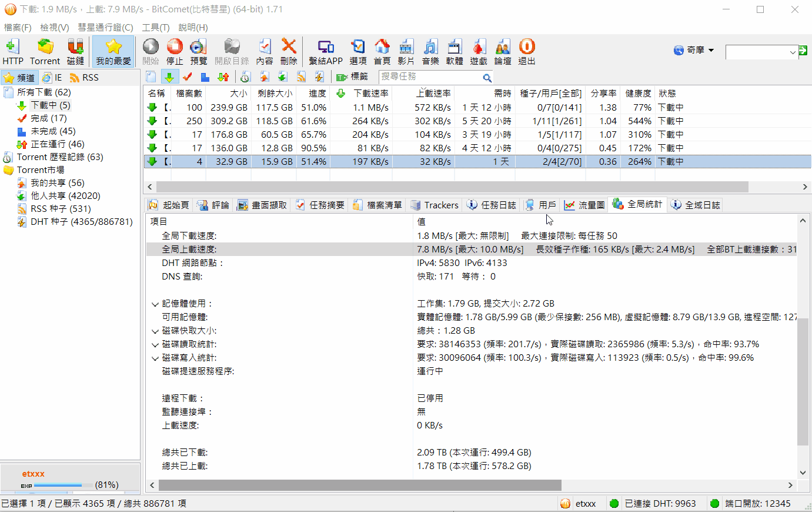Click the task search magnifier icon

[487, 78]
